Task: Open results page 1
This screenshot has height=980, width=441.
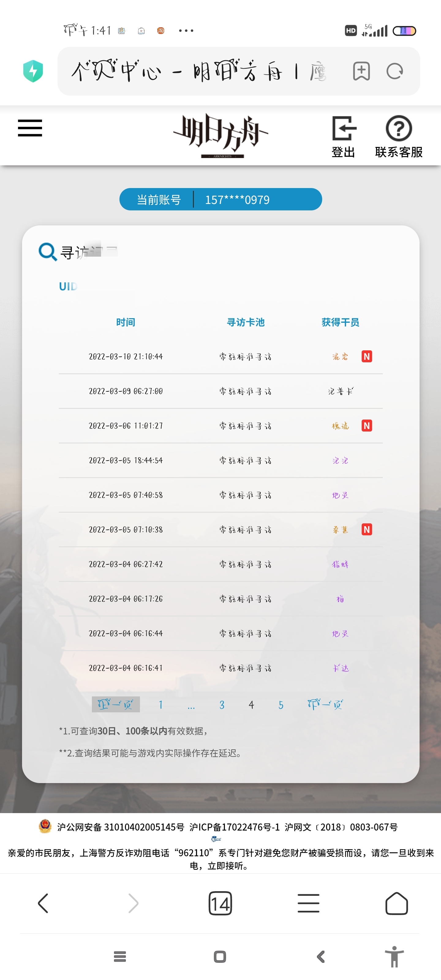Action: point(160,705)
